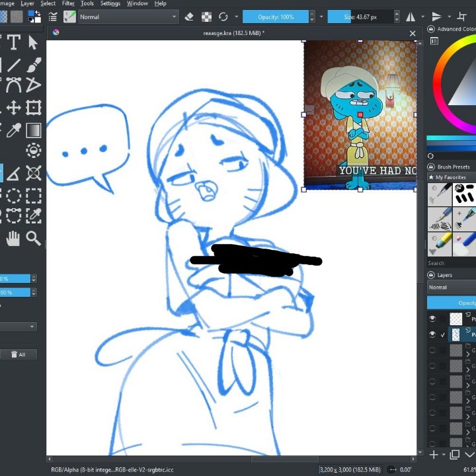Toggle eraser mode
476x476 pixels.
189,17
